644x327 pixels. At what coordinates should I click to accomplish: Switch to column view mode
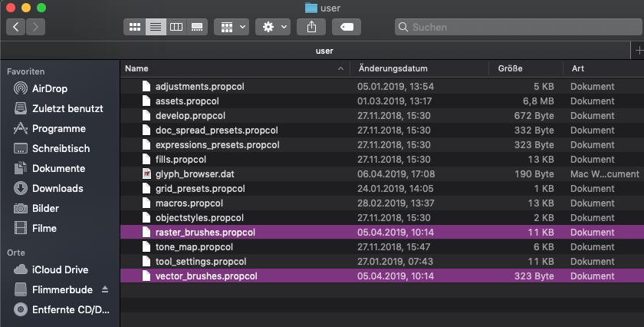coord(176,27)
